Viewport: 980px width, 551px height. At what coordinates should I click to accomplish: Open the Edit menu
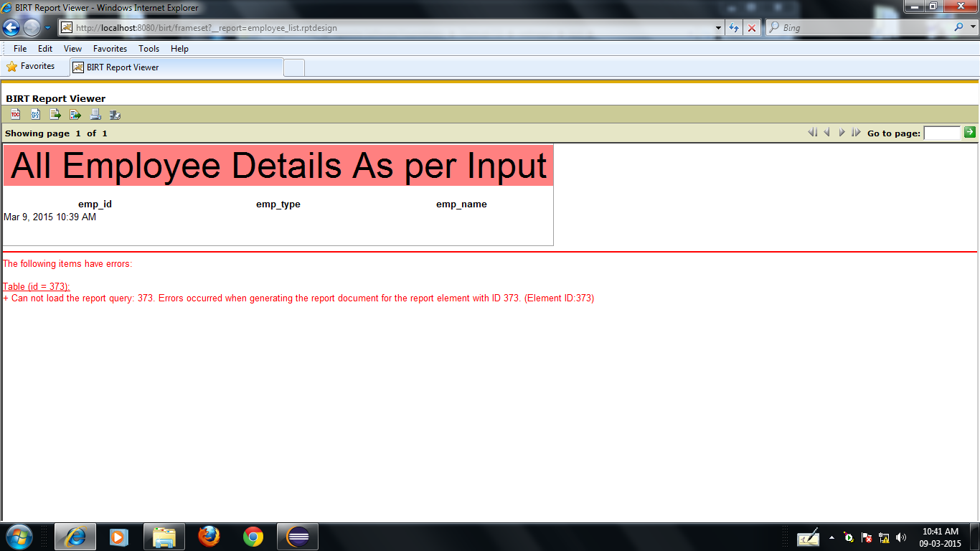[45, 49]
